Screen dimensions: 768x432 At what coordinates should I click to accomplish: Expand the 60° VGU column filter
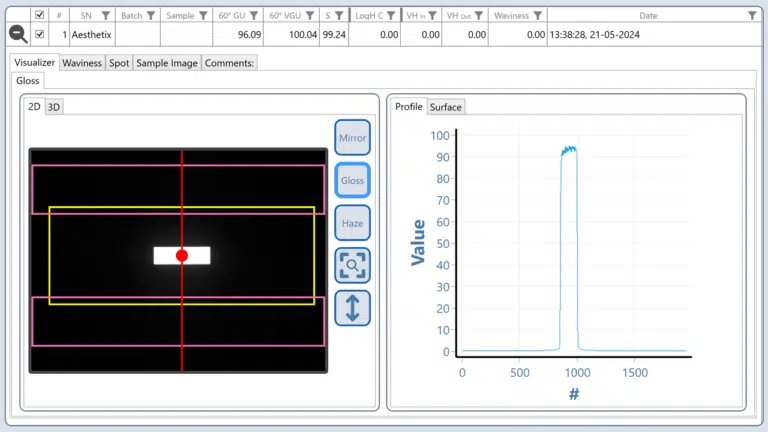click(x=309, y=16)
